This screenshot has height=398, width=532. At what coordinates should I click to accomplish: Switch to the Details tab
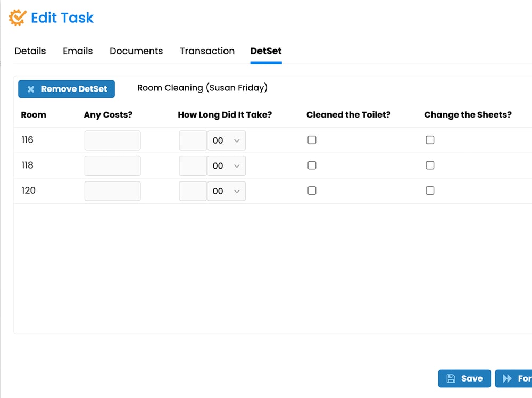click(30, 51)
